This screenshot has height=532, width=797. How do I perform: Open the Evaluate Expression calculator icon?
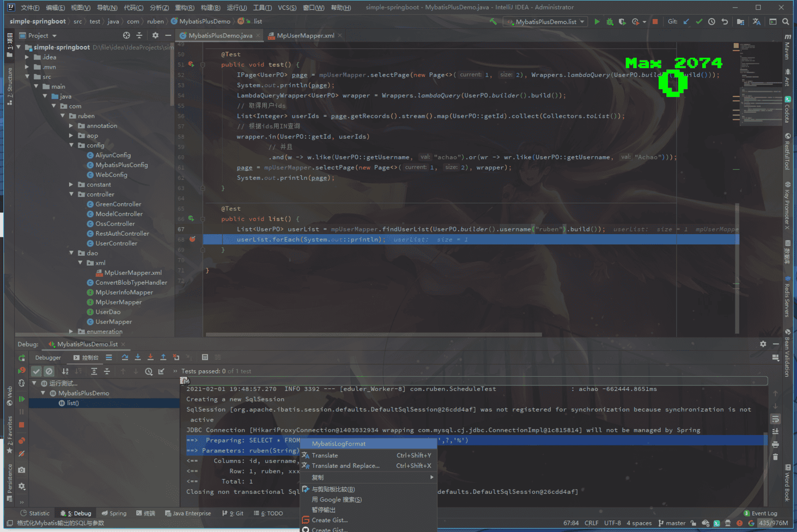[205, 357]
